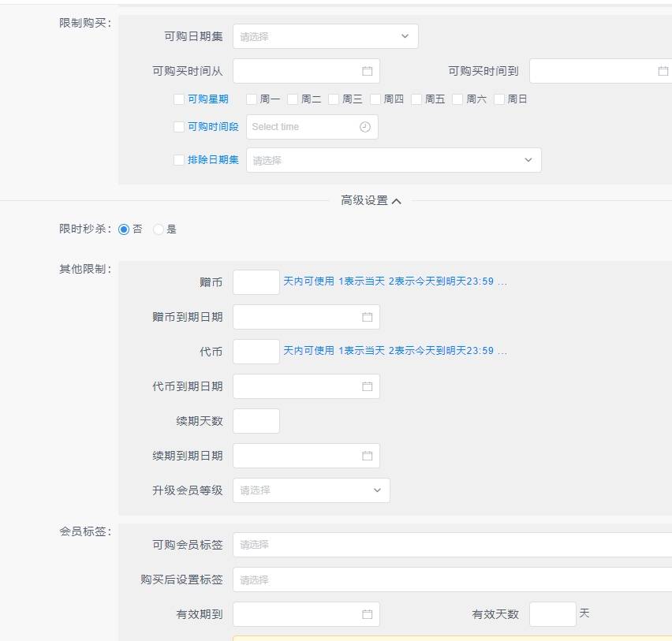The image size is (672, 641).
Task: Select 否 for 限时秒杀
Action: [123, 229]
